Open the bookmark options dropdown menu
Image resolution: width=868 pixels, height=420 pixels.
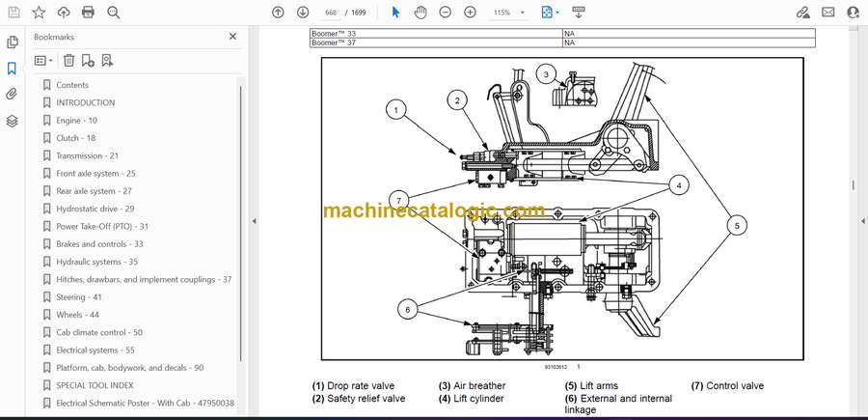click(44, 60)
